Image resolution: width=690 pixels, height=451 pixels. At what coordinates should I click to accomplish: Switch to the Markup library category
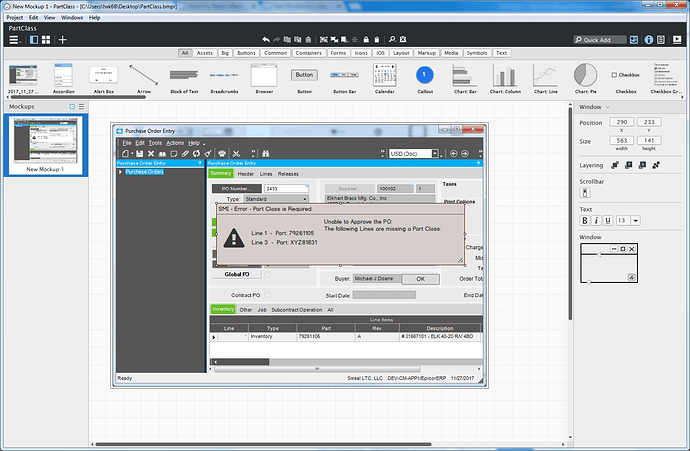pos(427,53)
